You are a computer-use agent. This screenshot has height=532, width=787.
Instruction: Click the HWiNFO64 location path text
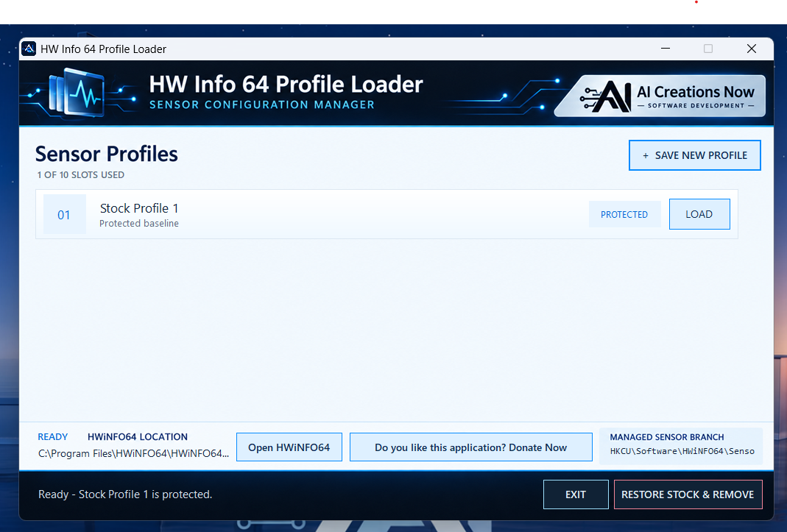(x=133, y=453)
